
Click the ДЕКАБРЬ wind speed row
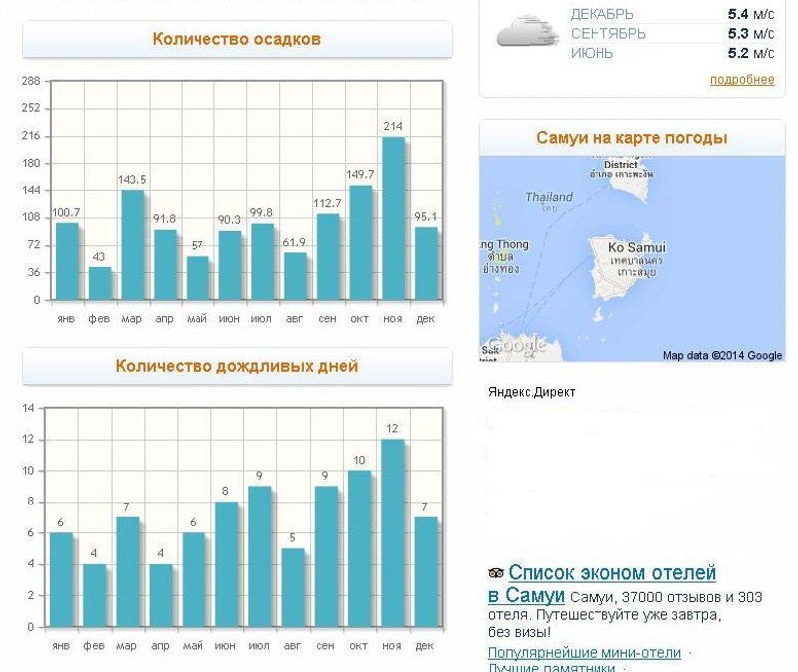(x=671, y=14)
